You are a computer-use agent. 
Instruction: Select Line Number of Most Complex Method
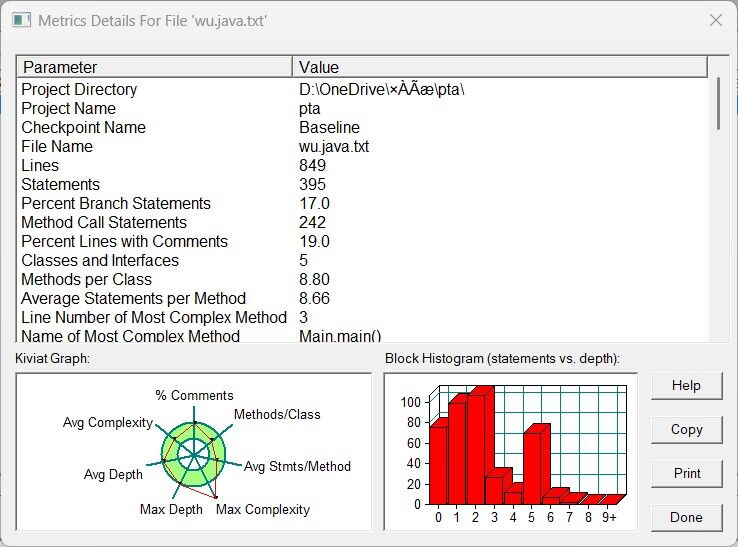(362, 317)
